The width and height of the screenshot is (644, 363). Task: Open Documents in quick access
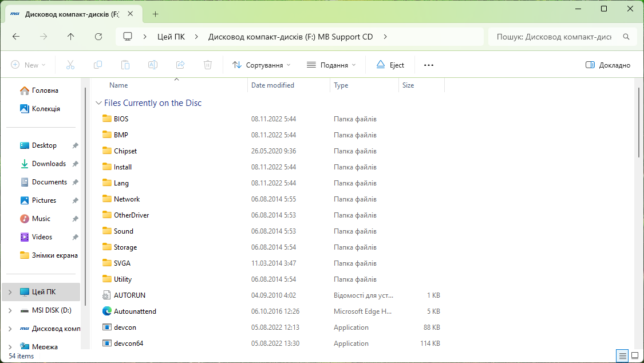point(44,182)
